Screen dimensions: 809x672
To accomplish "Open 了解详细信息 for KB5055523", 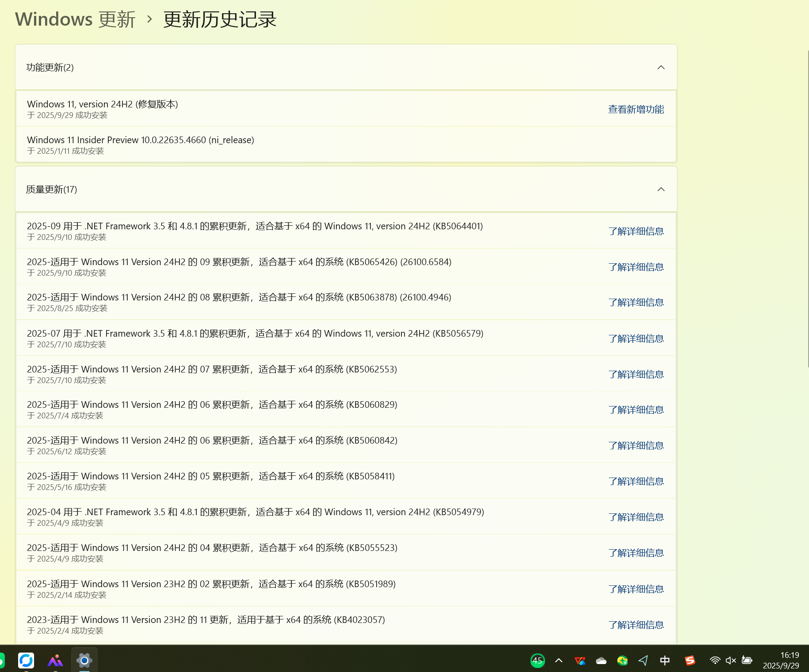I will coord(636,553).
